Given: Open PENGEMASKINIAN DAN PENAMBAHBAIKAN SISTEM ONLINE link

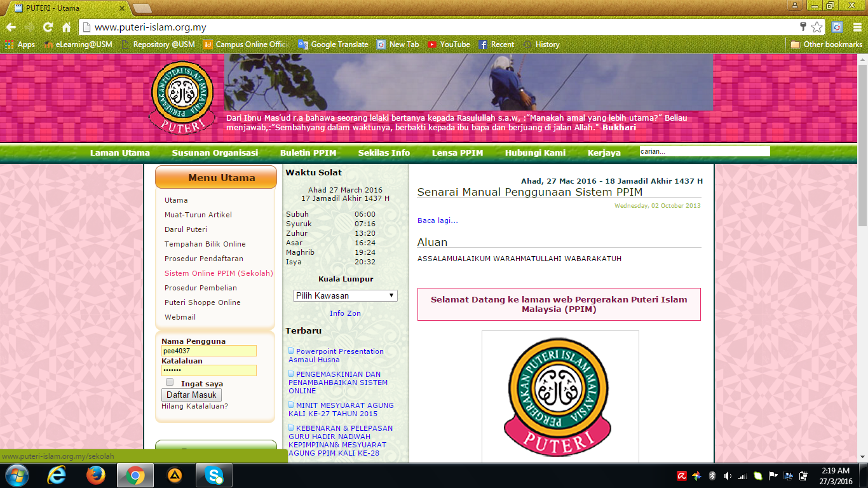Looking at the screenshot, I should 338,383.
